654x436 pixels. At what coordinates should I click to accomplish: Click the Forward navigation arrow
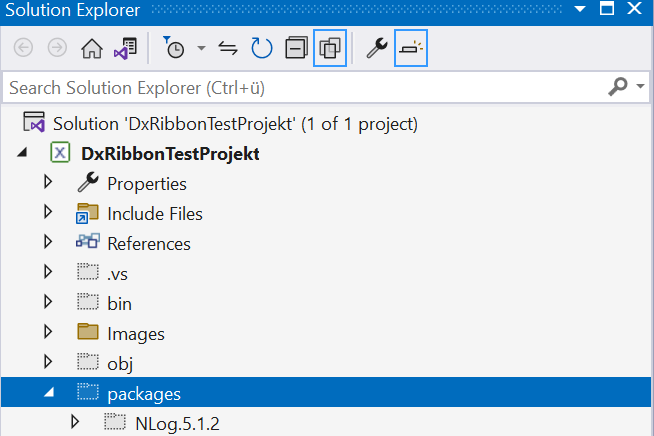coord(57,48)
